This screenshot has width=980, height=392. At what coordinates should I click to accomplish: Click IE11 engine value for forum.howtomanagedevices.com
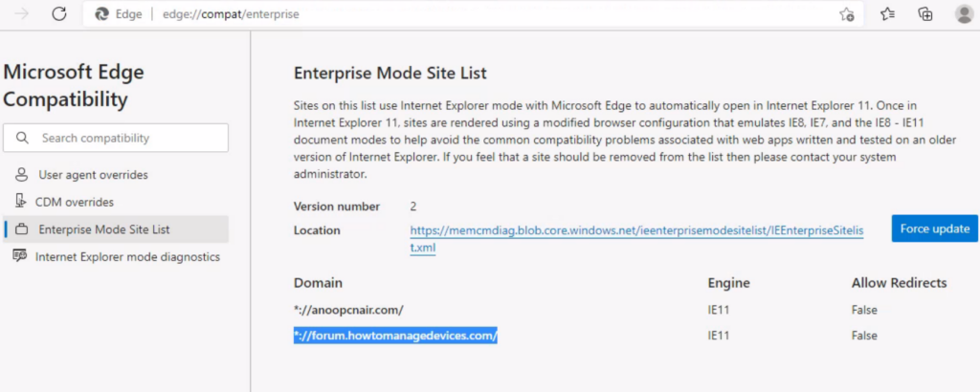(718, 336)
